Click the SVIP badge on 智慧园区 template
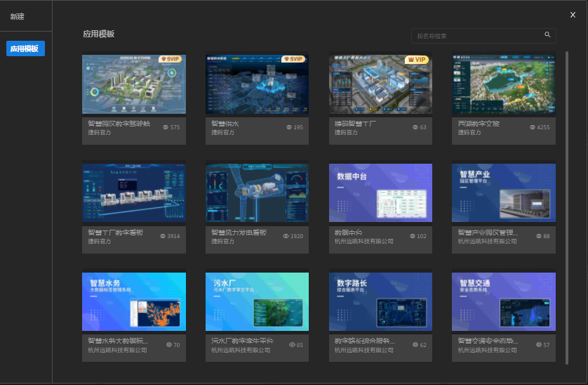 (x=172, y=60)
